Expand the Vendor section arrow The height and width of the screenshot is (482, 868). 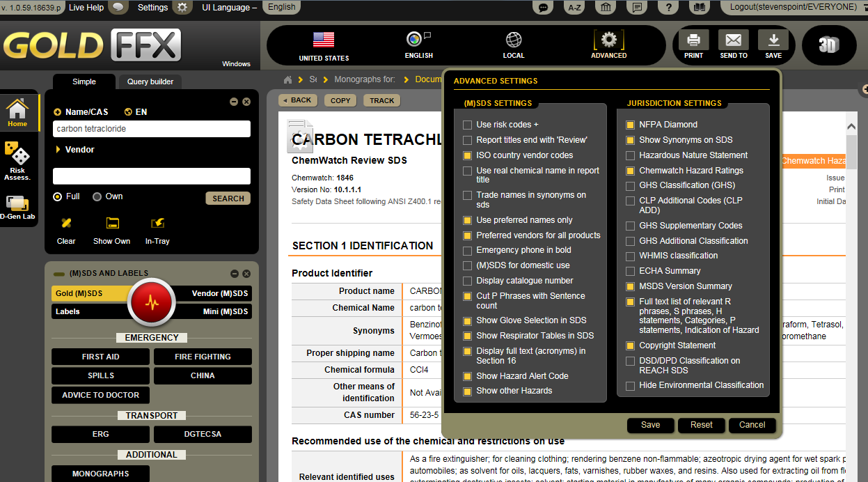point(58,150)
